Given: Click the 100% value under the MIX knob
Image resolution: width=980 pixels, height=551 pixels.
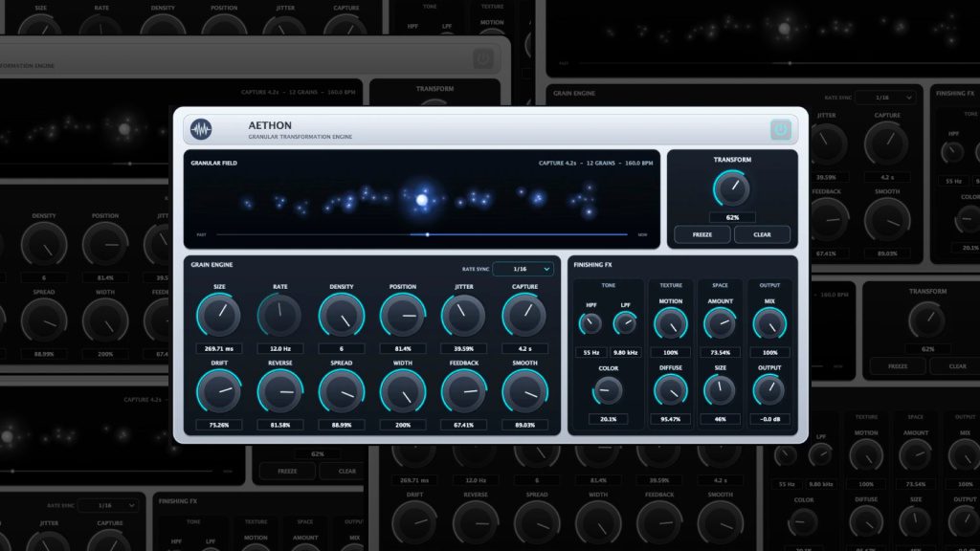Looking at the screenshot, I should tap(769, 352).
